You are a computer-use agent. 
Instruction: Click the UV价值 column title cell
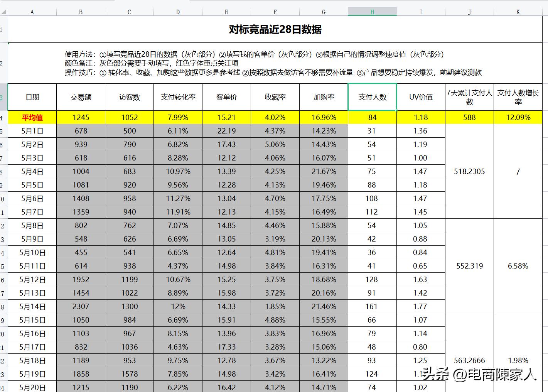(420, 97)
